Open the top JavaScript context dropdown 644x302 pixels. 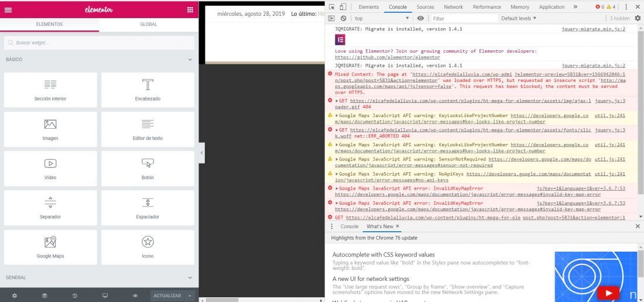382,19
